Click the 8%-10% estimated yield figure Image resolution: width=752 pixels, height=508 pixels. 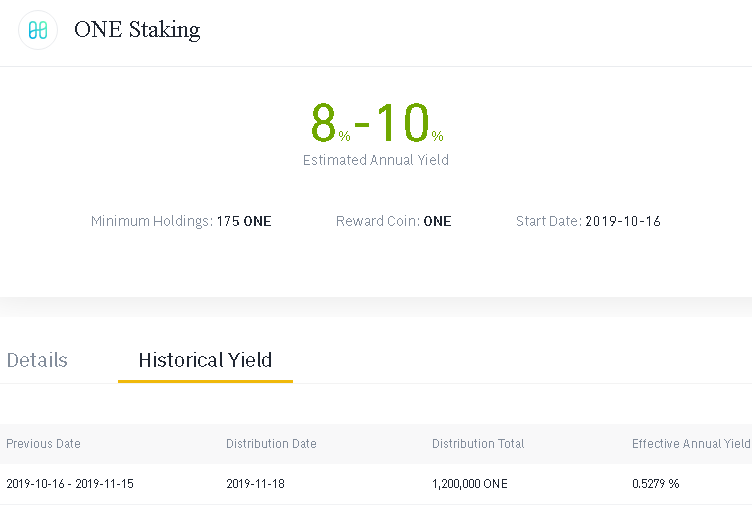click(376, 123)
